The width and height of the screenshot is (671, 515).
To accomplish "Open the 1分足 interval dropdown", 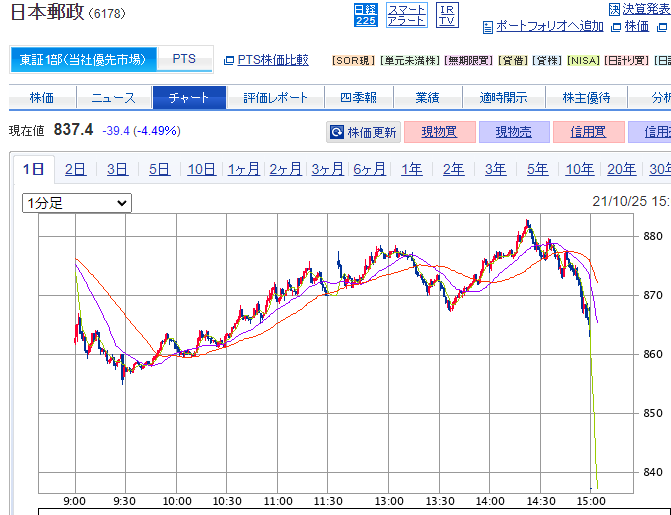I will tap(77, 203).
